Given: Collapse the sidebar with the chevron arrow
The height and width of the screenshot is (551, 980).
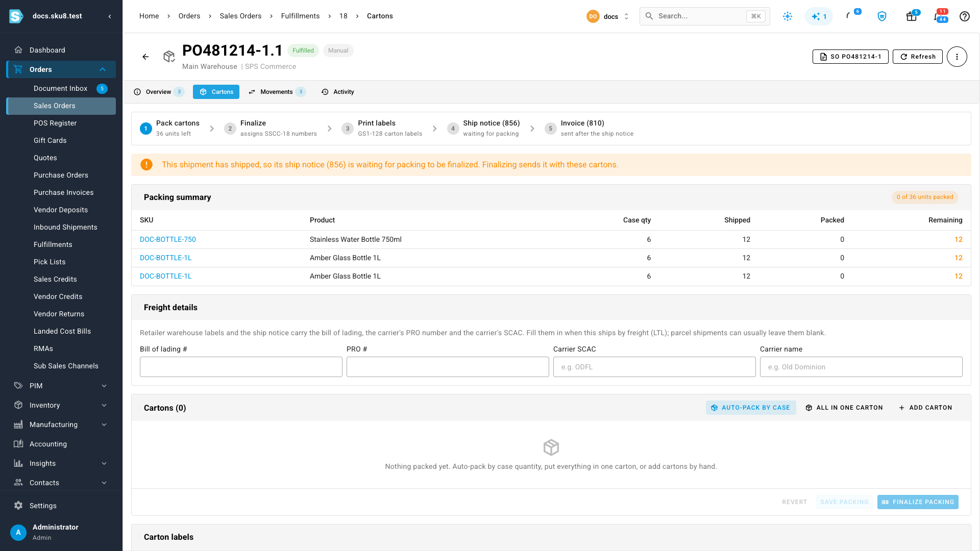Looking at the screenshot, I should point(110,16).
